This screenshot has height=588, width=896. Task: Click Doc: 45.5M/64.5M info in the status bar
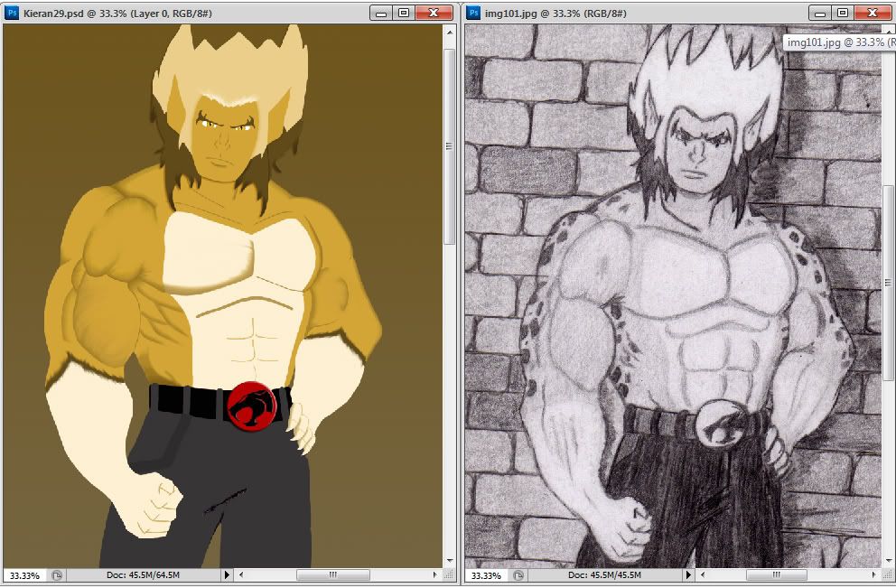[141, 574]
